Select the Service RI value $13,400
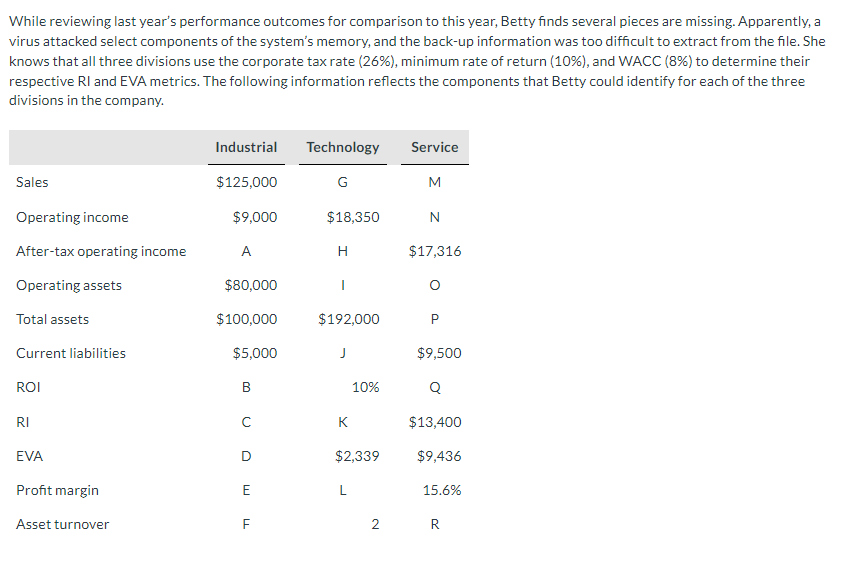This screenshot has width=850, height=565. pyautogui.click(x=435, y=422)
